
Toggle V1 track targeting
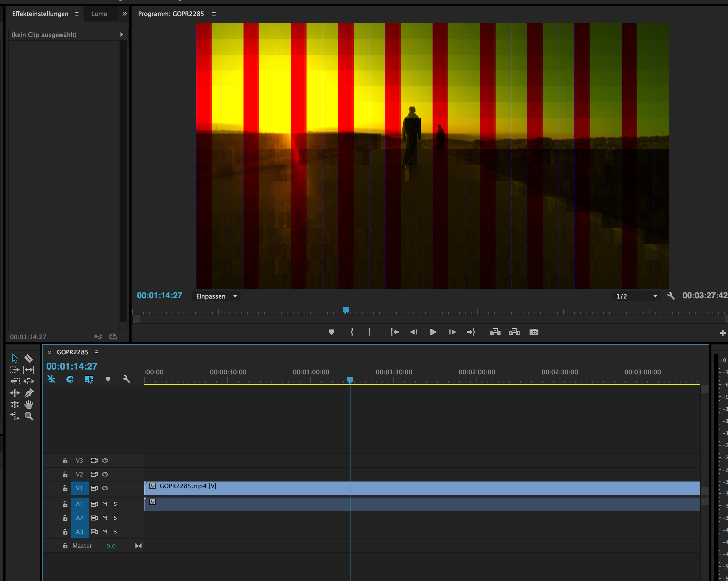(x=80, y=488)
